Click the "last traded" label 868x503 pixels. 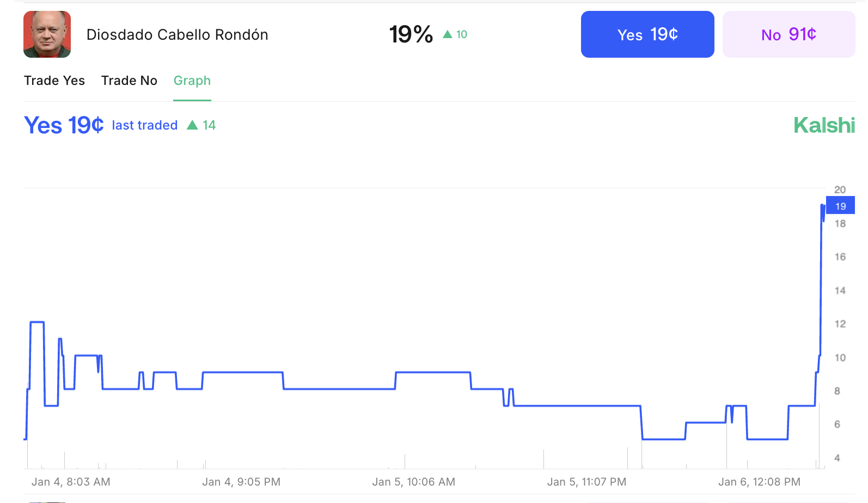coord(145,125)
